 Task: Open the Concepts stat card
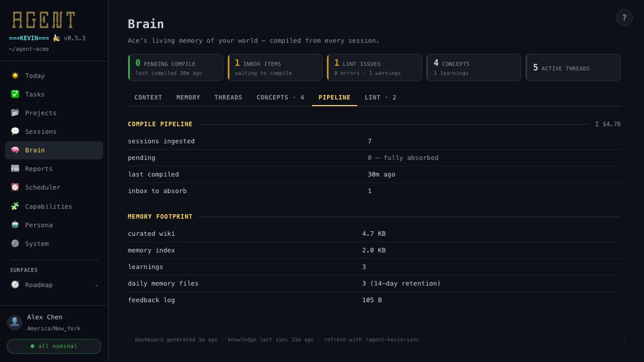pyautogui.click(x=473, y=67)
